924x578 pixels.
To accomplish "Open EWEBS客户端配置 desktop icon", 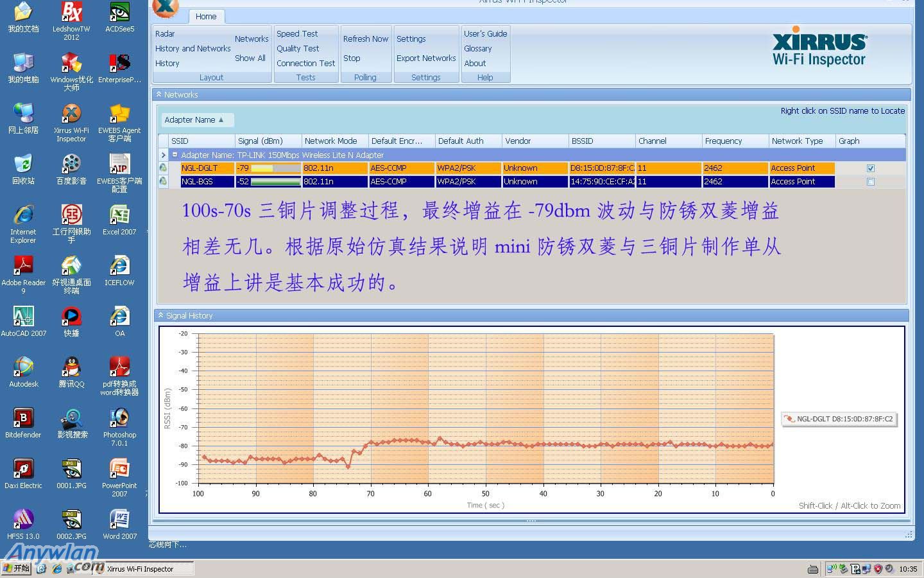I will point(119,173).
